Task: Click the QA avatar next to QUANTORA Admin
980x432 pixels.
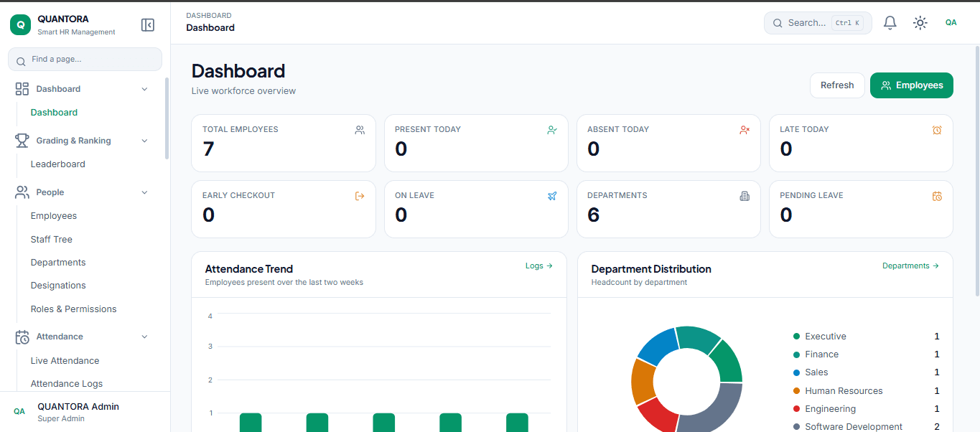Action: (x=19, y=412)
